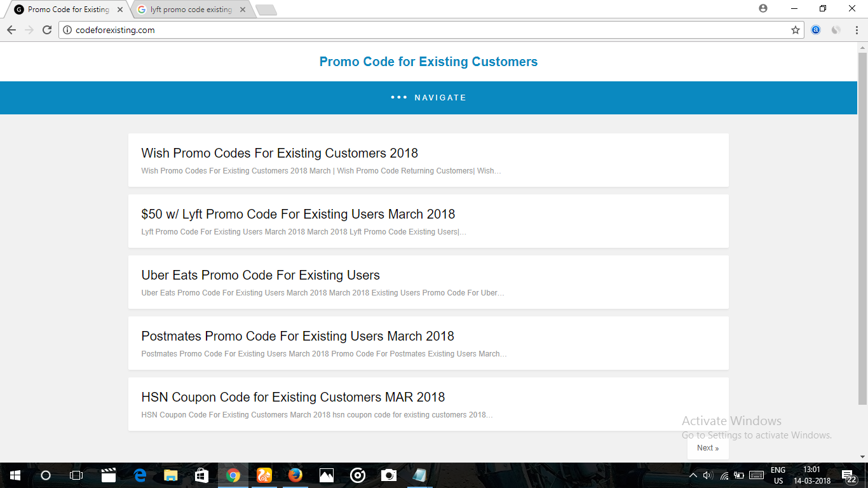
Task: Open the 'Promo Code for Existing Customers' site title
Action: [x=428, y=62]
